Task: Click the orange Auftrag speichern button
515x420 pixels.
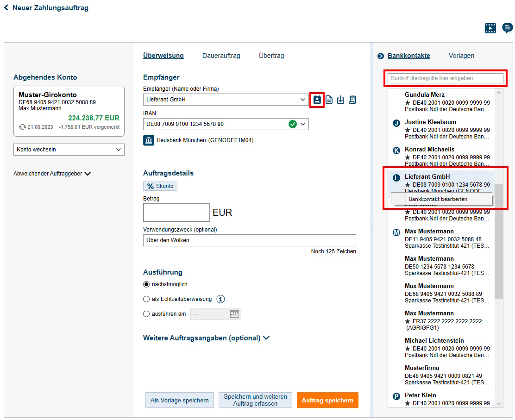Action: pyautogui.click(x=327, y=400)
